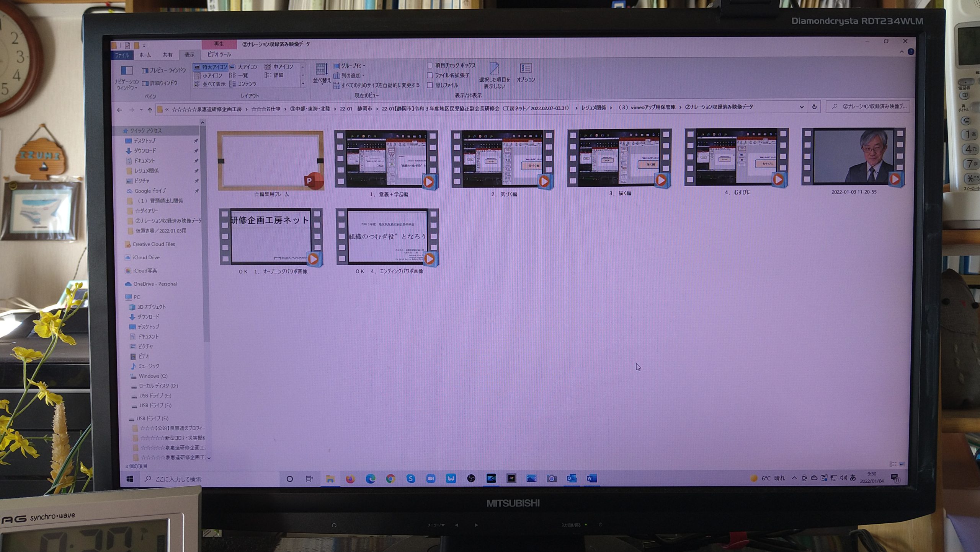Switch to details view status bar icon
980x552 pixels.
pos(893,464)
